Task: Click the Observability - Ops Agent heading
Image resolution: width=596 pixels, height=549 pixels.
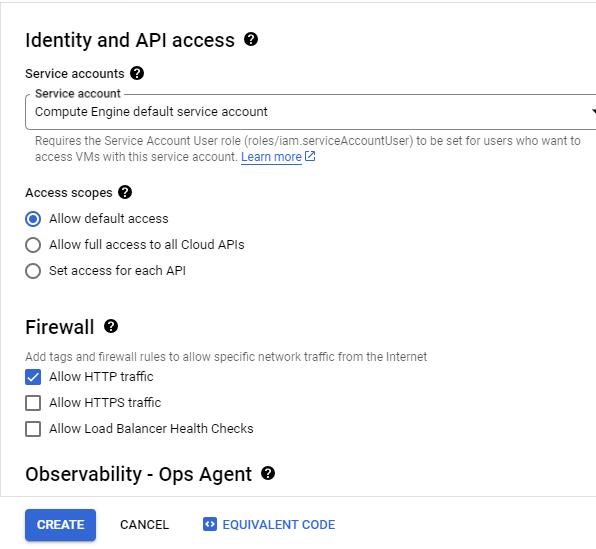Action: pos(138,474)
